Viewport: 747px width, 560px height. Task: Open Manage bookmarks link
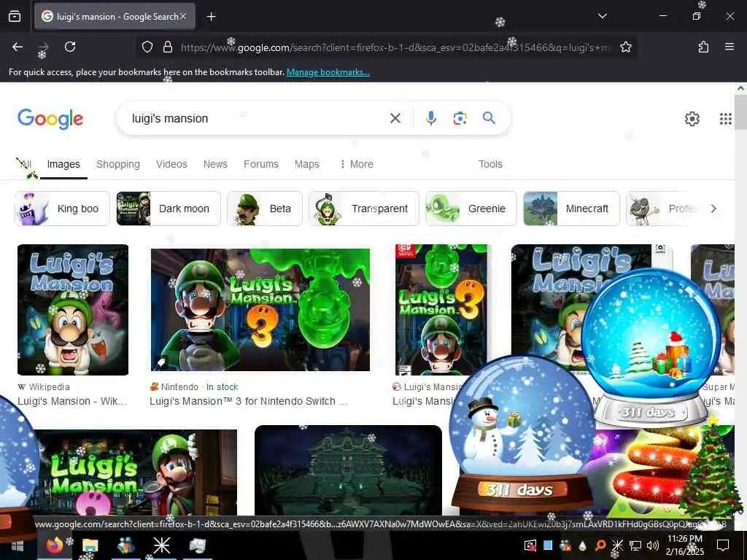328,72
